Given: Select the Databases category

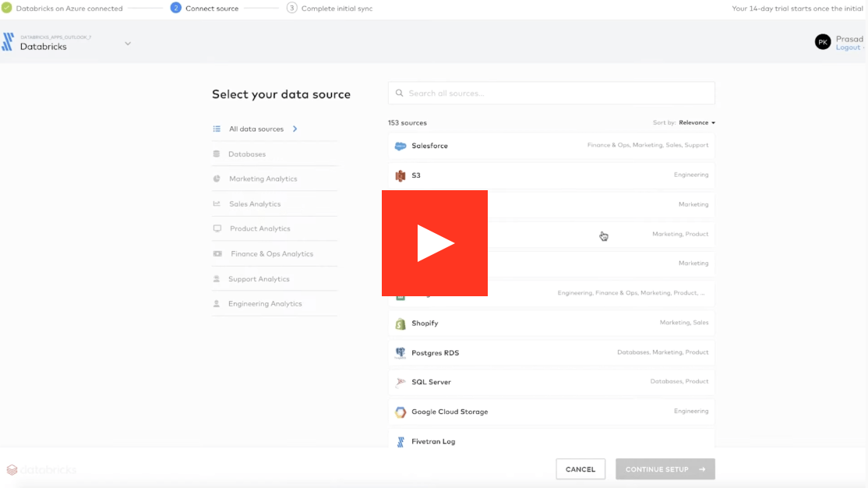Looking at the screenshot, I should [246, 154].
